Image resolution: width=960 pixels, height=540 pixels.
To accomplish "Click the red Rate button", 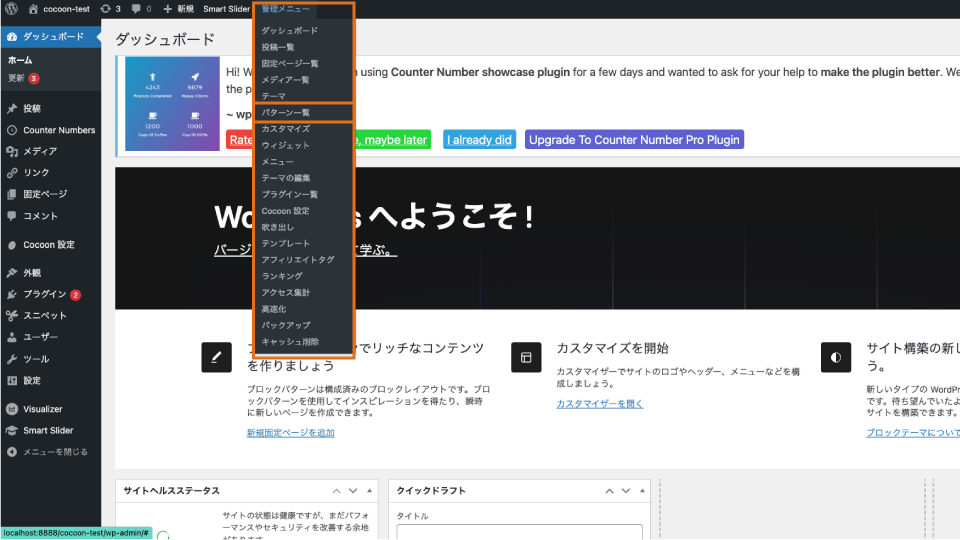I will (x=240, y=140).
